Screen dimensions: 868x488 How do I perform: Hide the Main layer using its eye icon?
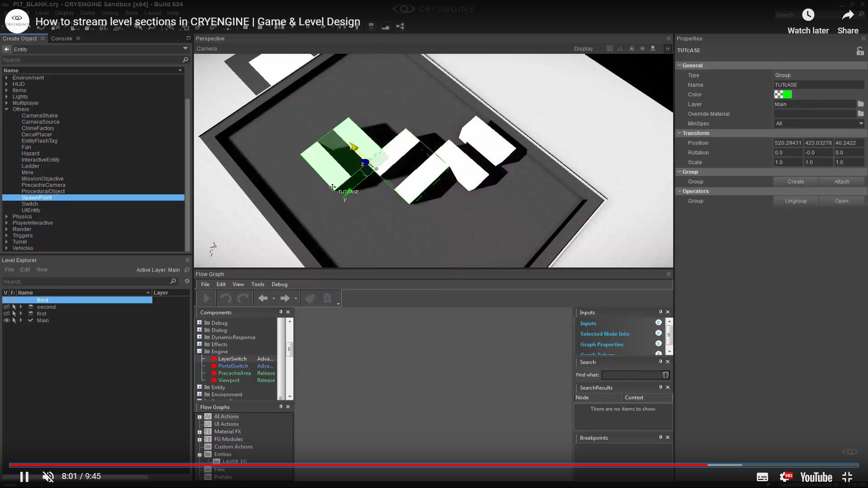coord(7,320)
